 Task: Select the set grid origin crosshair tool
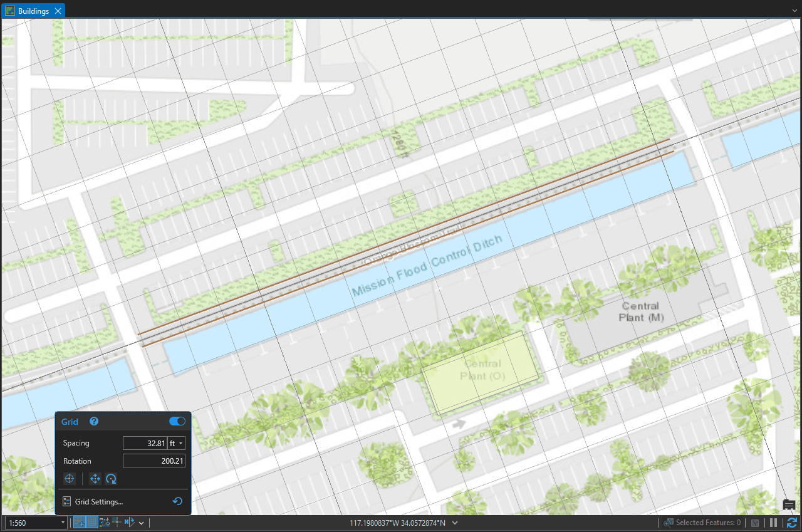pyautogui.click(x=70, y=479)
